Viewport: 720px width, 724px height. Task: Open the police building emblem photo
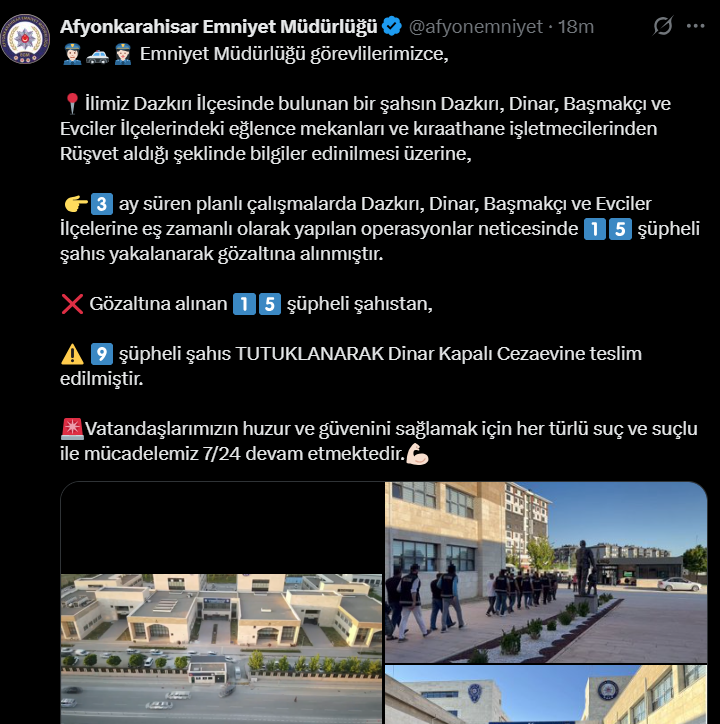pos(546,694)
